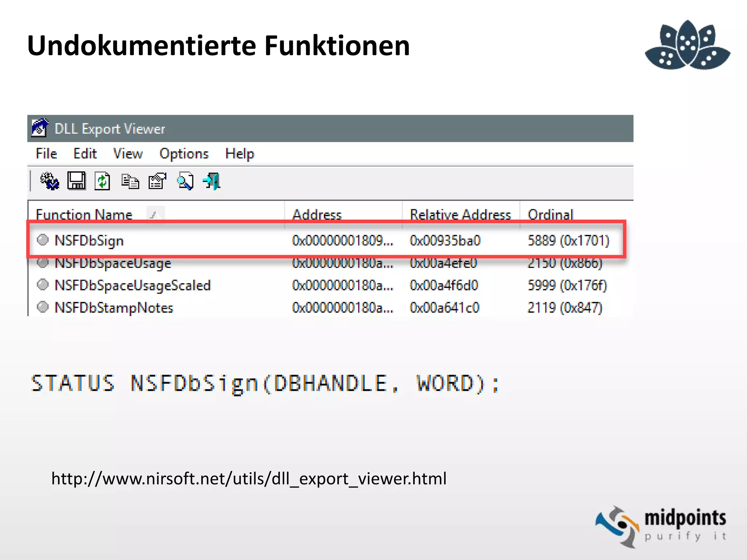The height and width of the screenshot is (560, 747).
Task: Click the gray bullet icon beside NSFDbSign
Action: [43, 240]
